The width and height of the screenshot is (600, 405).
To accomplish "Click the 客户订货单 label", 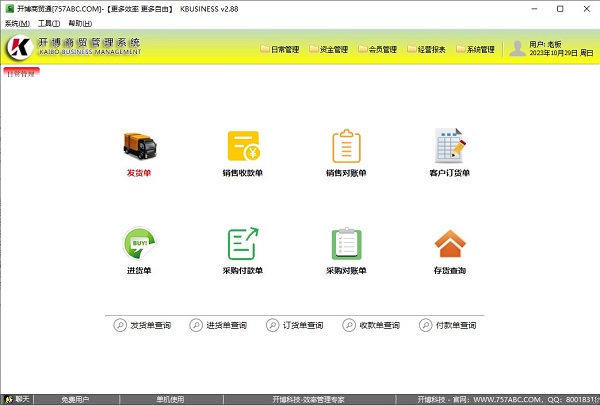I will point(450,173).
